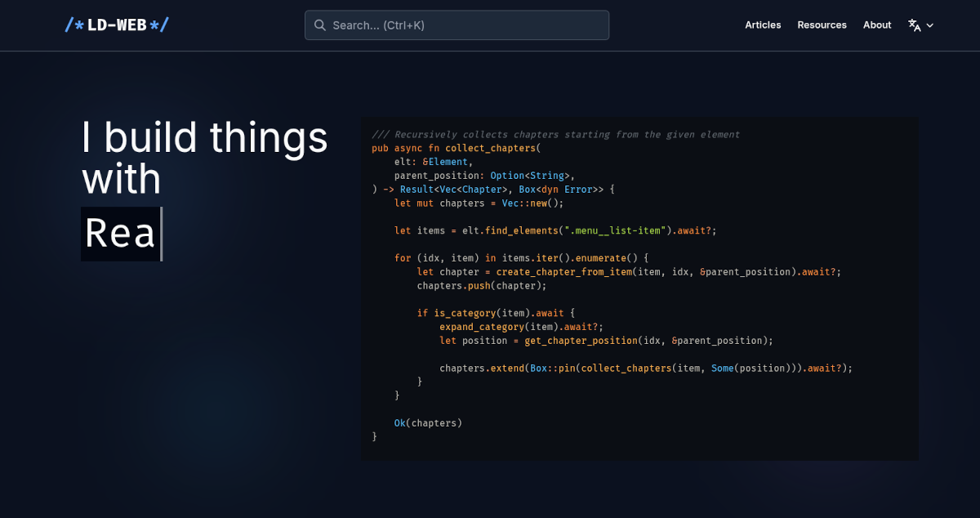Click the 'chapters.push(chapter);' line
This screenshot has width=980, height=518.
point(482,286)
